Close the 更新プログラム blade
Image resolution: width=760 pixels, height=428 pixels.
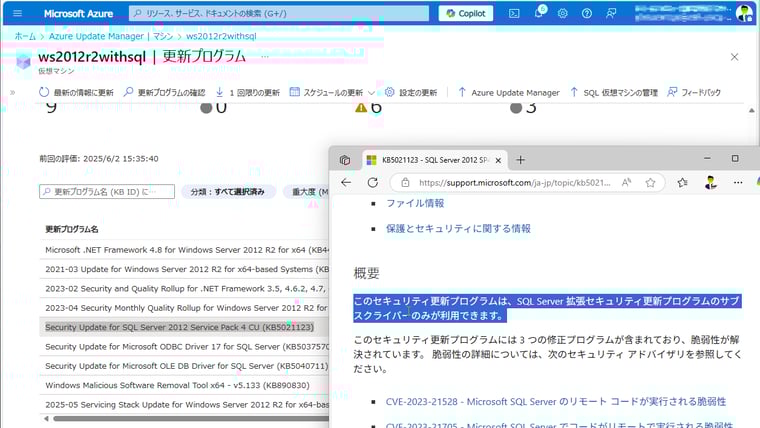734,57
